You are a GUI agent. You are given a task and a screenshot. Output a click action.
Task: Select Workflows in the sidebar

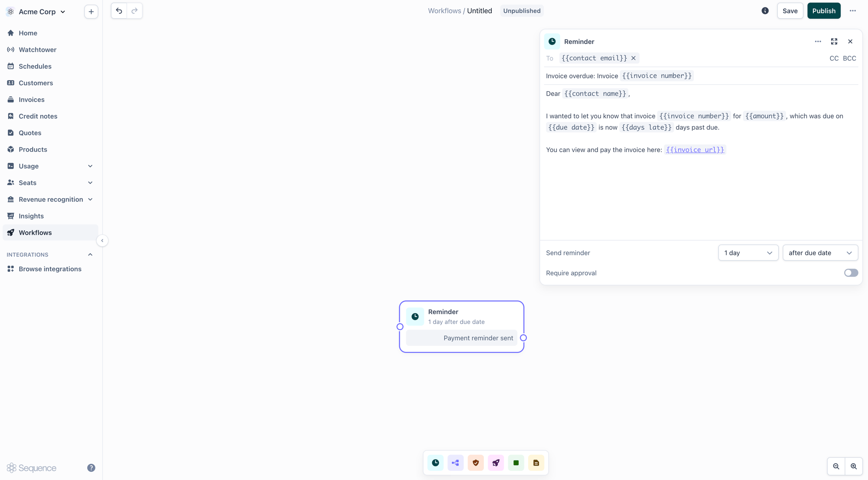click(x=50, y=233)
